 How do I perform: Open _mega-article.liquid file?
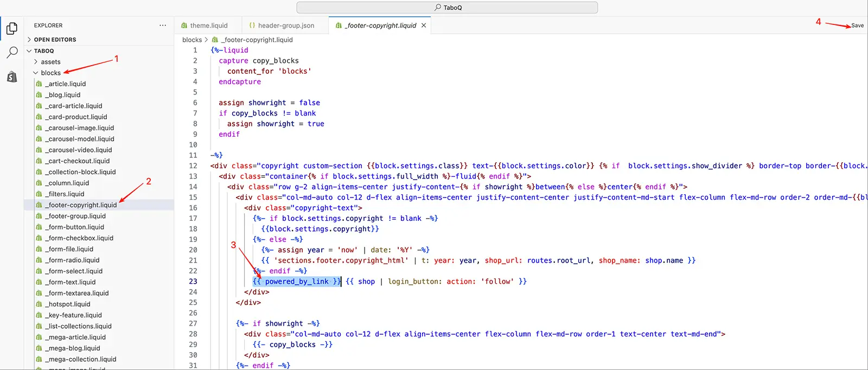pos(75,337)
